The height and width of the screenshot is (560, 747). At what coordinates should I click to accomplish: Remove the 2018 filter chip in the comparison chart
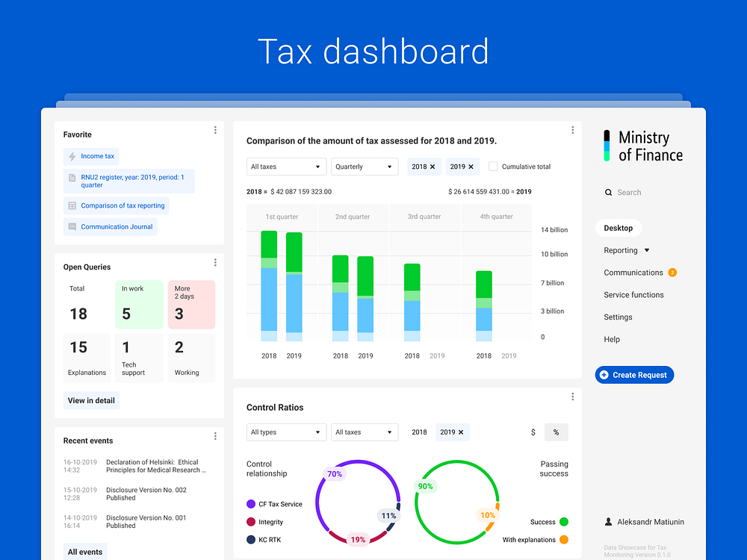click(433, 167)
